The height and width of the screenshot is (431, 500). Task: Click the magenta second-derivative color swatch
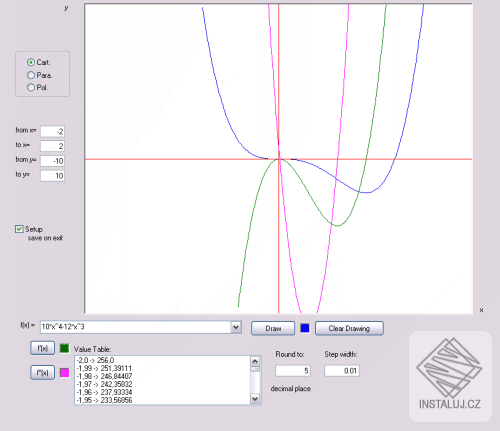[64, 373]
